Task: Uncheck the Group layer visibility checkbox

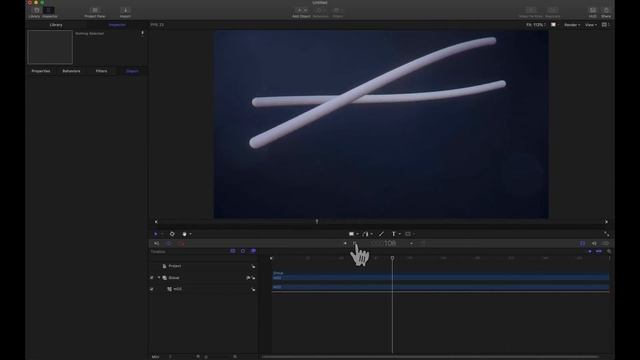Action: [152, 278]
